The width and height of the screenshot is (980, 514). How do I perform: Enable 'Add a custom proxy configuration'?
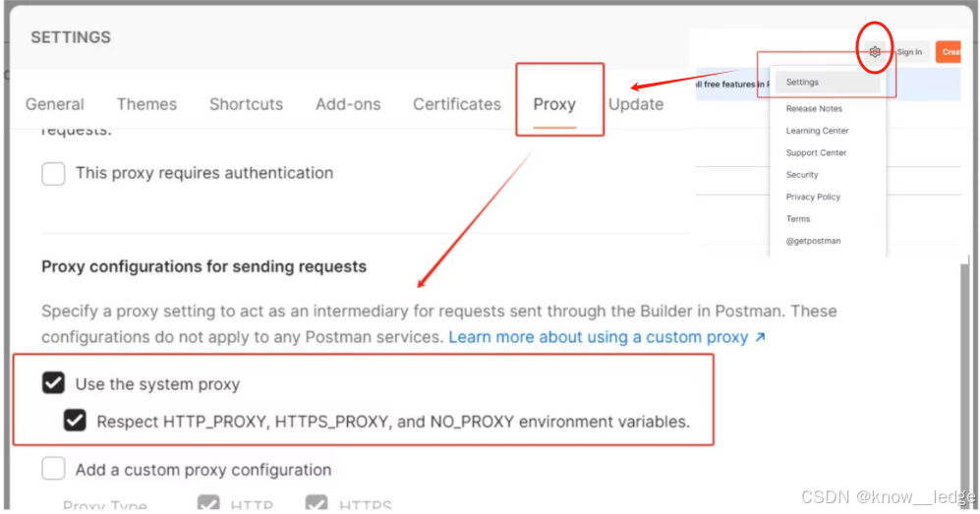click(53, 469)
